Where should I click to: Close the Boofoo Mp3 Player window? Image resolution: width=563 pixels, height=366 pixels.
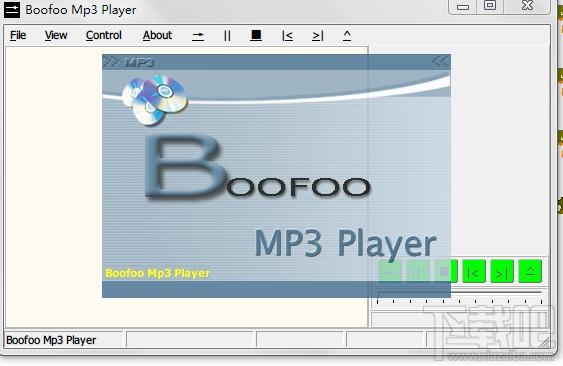(527, 6)
